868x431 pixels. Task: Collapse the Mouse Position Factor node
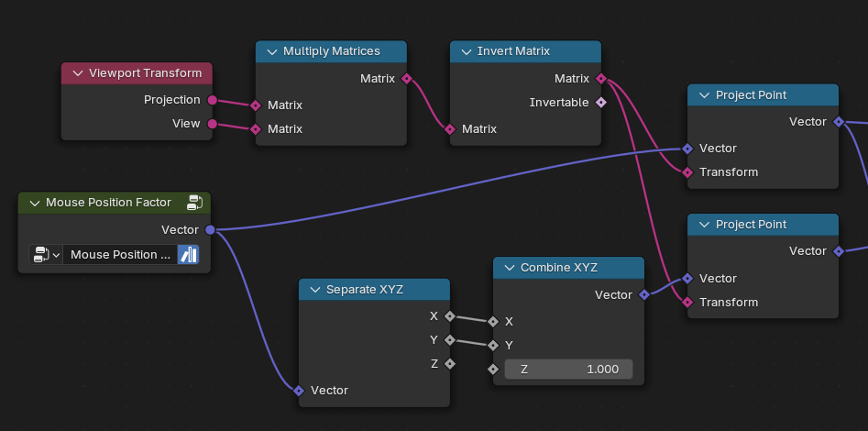point(34,204)
